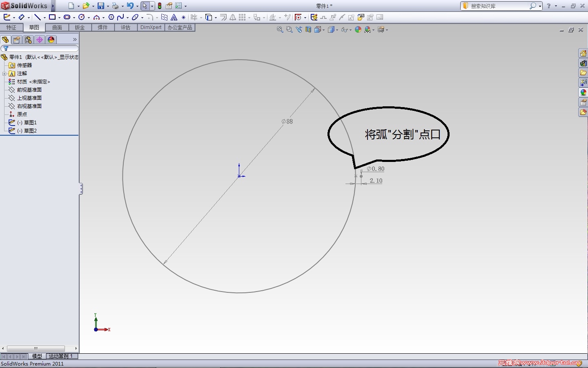Open the SolidWorks logo menu arrow

click(53, 6)
